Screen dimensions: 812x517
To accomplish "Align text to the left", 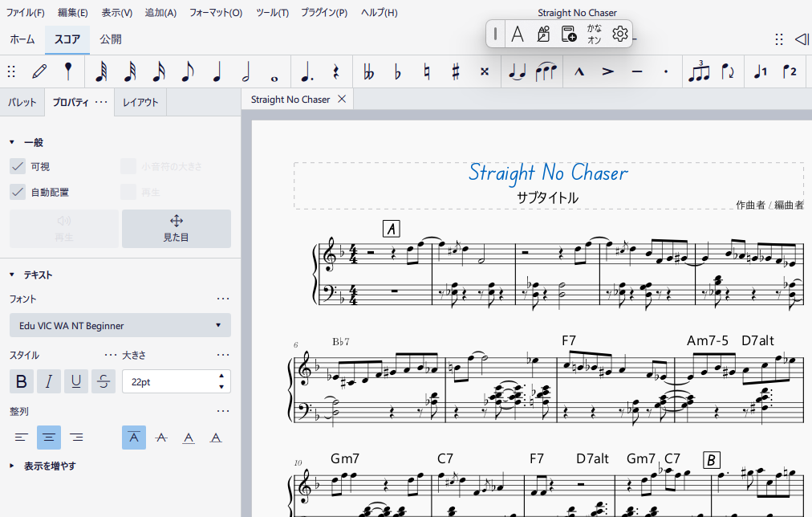I will tap(21, 438).
